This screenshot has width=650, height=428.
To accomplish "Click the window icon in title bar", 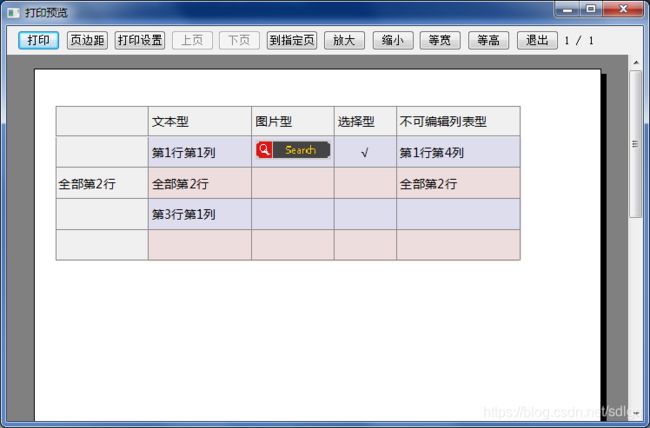I will point(13,13).
